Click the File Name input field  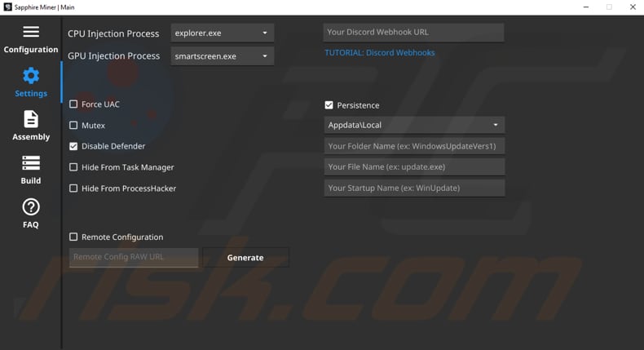pos(414,167)
